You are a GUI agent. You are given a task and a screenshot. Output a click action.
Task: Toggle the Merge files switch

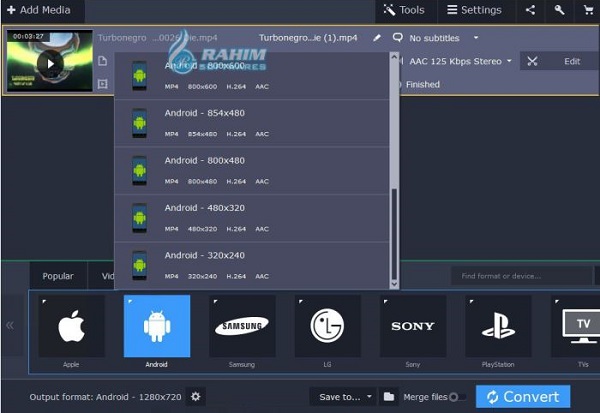click(x=458, y=397)
